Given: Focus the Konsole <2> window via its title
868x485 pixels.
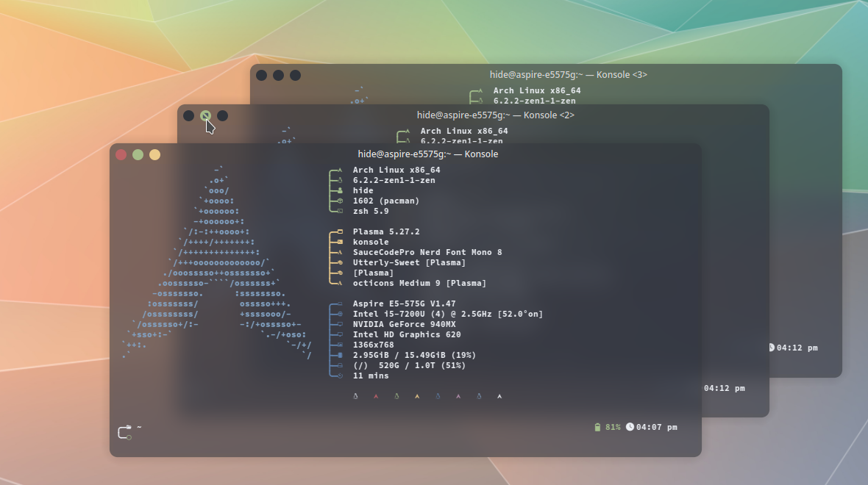Looking at the screenshot, I should click(x=496, y=115).
